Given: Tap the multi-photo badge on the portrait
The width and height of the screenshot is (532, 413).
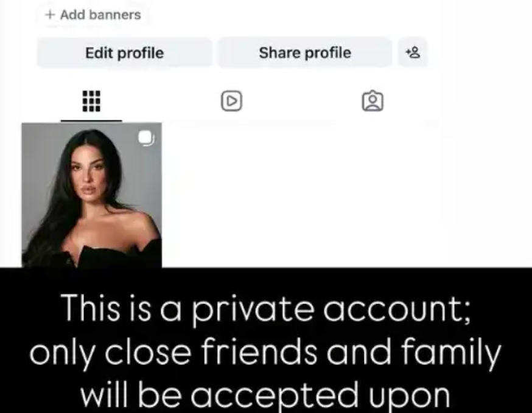Looking at the screenshot, I should point(146,138).
